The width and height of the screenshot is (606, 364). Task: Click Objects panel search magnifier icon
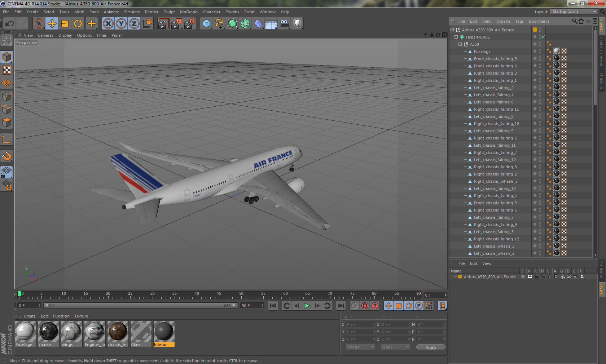tap(574, 21)
